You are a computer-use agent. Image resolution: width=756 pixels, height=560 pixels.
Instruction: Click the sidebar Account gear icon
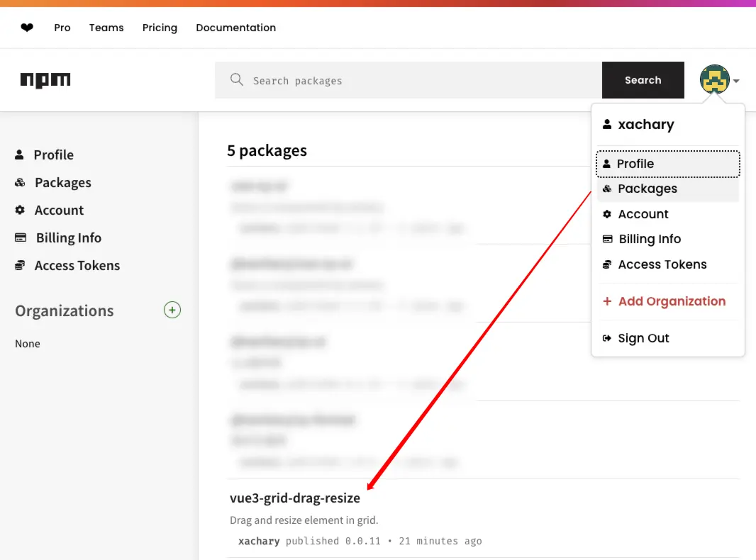[20, 210]
